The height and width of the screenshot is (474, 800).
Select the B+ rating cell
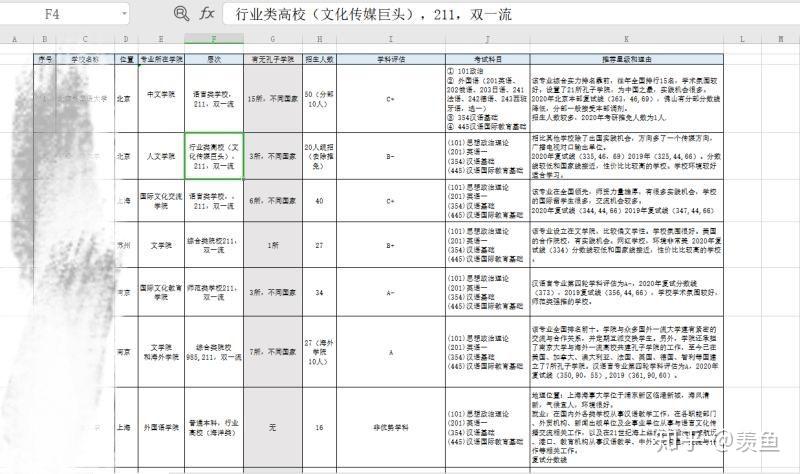pos(391,245)
